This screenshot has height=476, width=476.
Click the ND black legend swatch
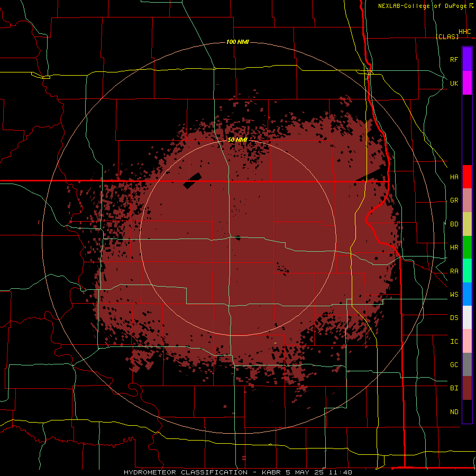[x=467, y=411]
